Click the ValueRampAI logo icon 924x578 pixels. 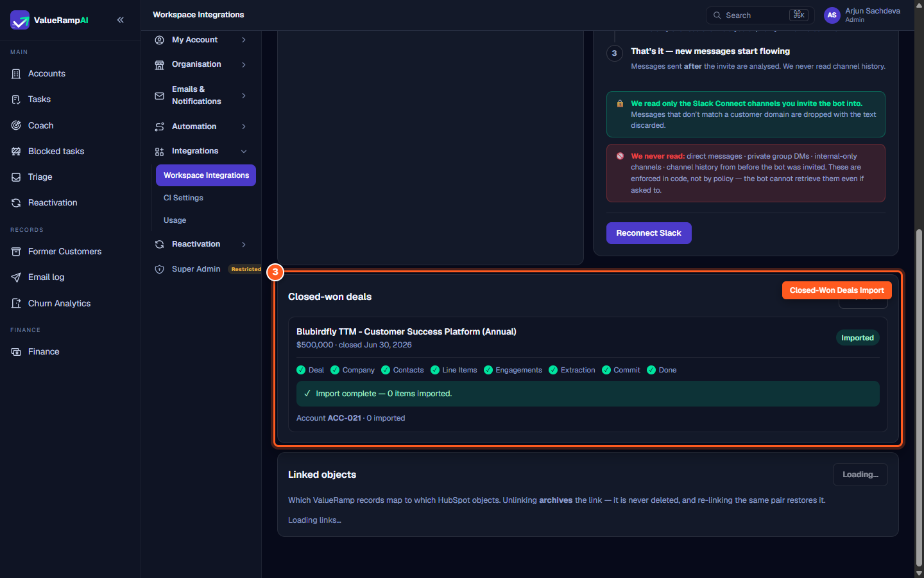click(x=20, y=20)
